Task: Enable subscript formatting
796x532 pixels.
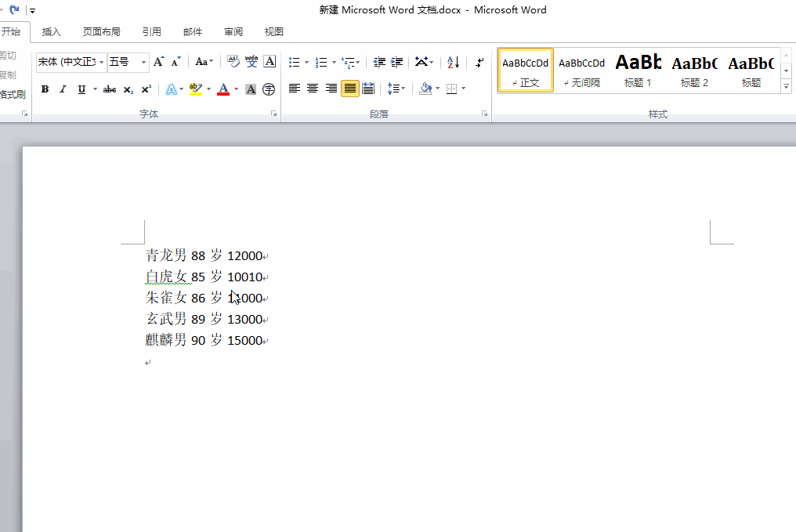Action: (127, 89)
